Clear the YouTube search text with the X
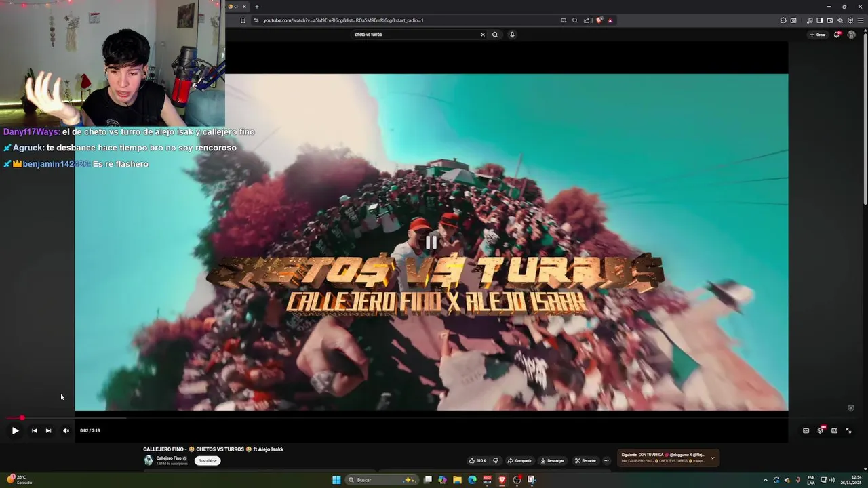The width and height of the screenshot is (868, 488). (x=483, y=35)
